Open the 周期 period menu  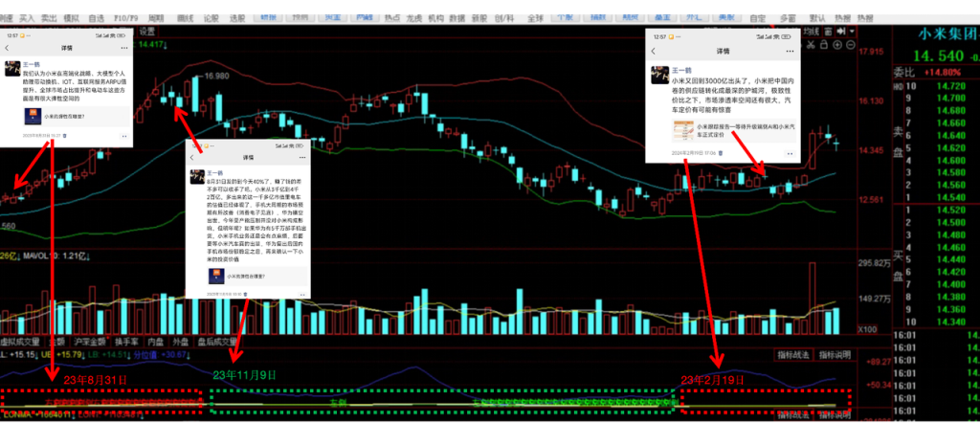point(156,18)
